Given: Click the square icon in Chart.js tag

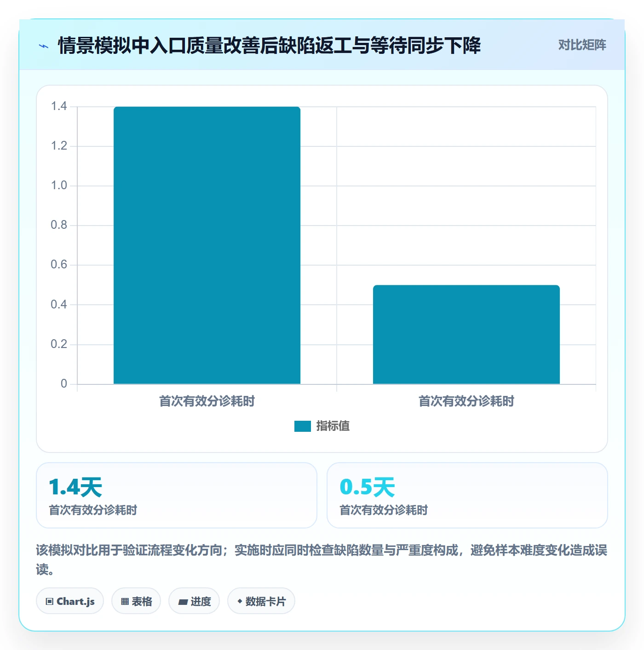Looking at the screenshot, I should coord(50,602).
